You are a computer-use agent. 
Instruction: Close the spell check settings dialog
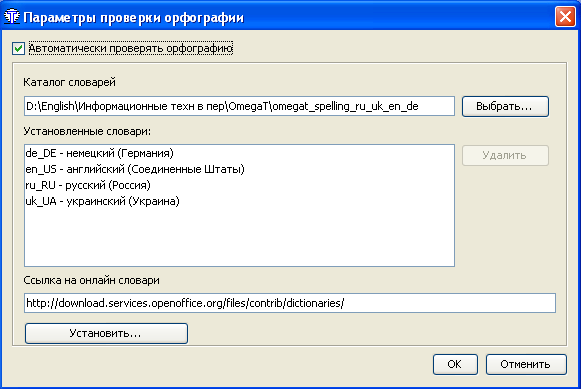click(x=565, y=17)
